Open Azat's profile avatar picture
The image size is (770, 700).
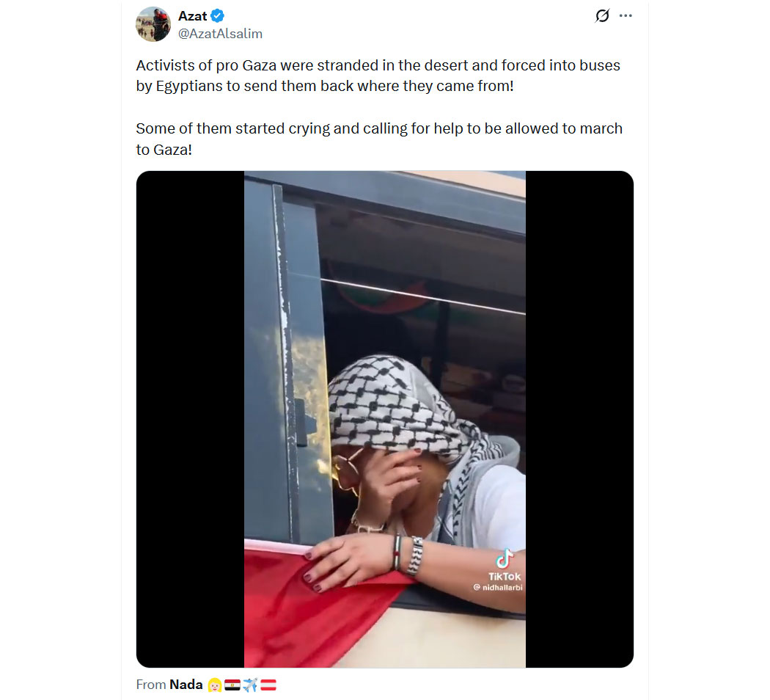(153, 24)
